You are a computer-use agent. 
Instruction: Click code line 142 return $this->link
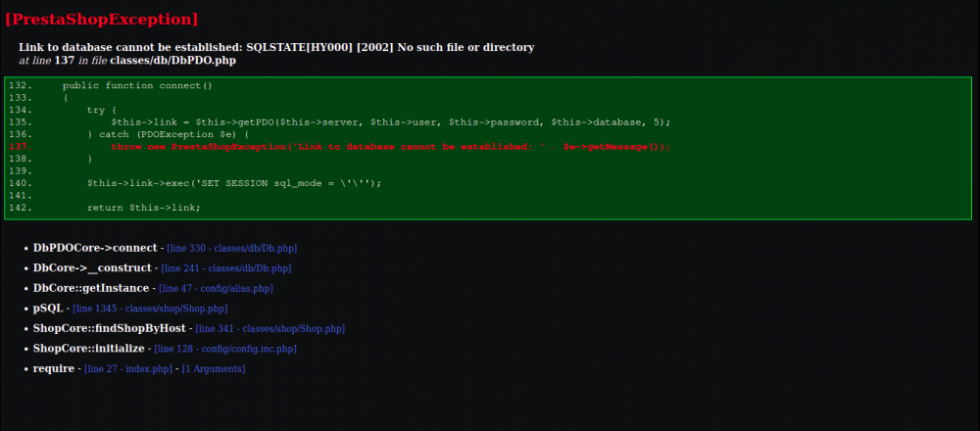pyautogui.click(x=144, y=208)
